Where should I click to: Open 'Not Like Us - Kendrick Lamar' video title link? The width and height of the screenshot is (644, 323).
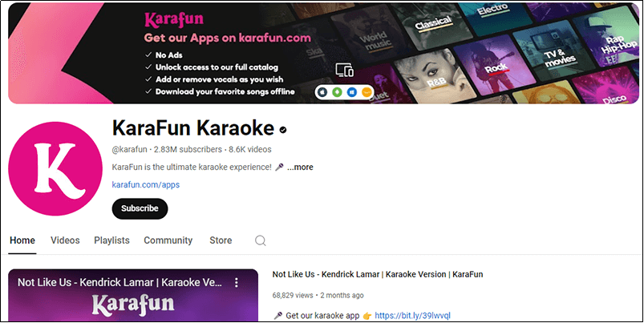tap(378, 274)
